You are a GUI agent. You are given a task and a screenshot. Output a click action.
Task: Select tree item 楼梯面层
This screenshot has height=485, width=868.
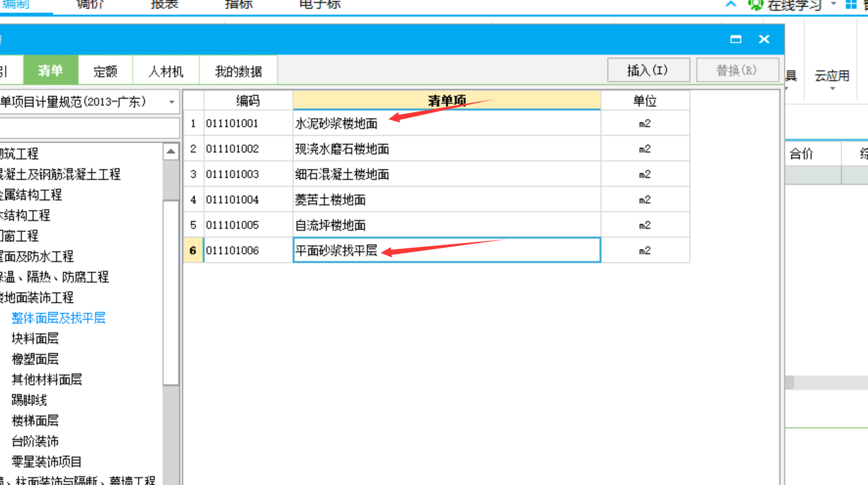tap(35, 420)
